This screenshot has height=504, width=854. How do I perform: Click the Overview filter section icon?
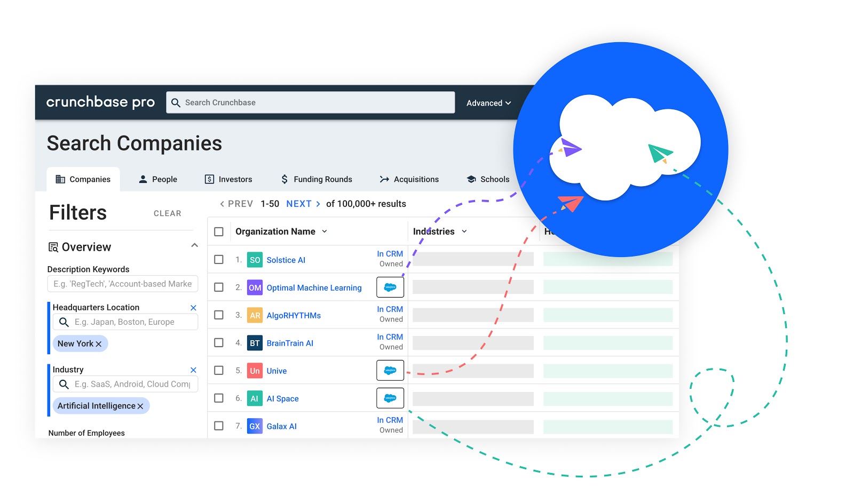click(53, 247)
